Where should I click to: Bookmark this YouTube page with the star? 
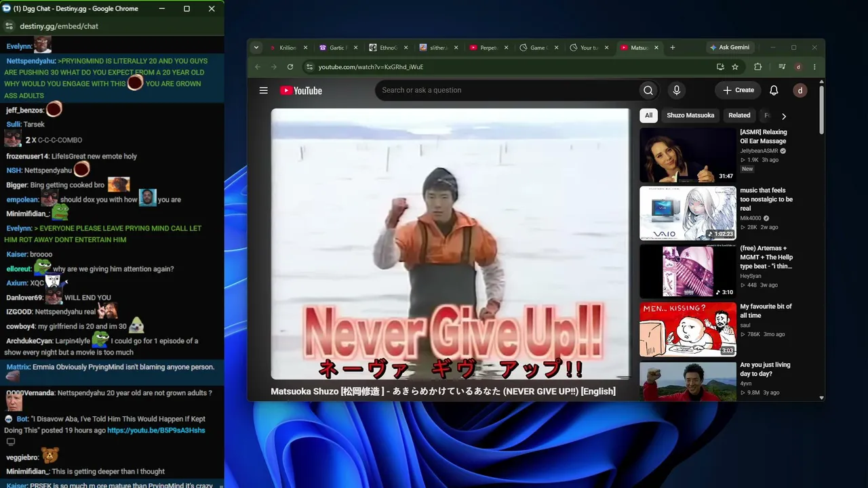tap(735, 67)
